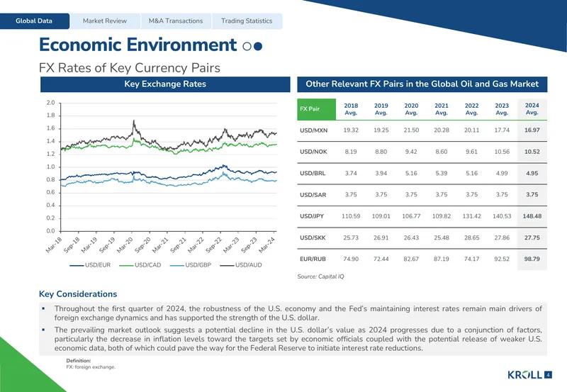This screenshot has height=392, width=567.
Task: Click the value 28.65 in USD/SKK row
Action: pyautogui.click(x=471, y=238)
